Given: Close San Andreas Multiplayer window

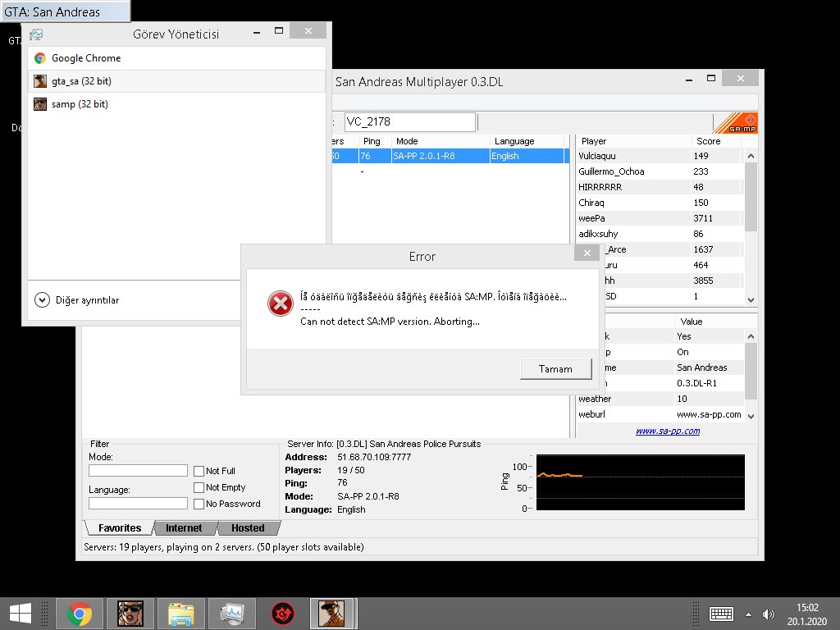Looking at the screenshot, I should click(740, 78).
